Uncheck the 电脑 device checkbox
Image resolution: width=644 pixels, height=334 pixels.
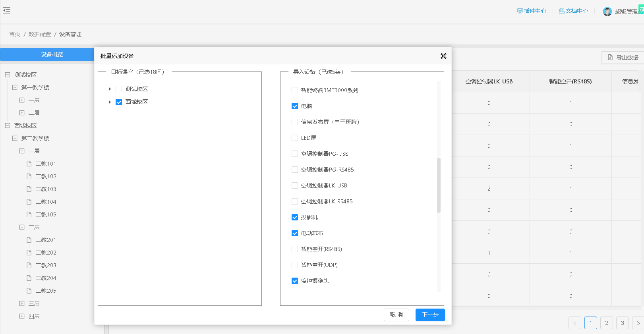click(x=295, y=106)
